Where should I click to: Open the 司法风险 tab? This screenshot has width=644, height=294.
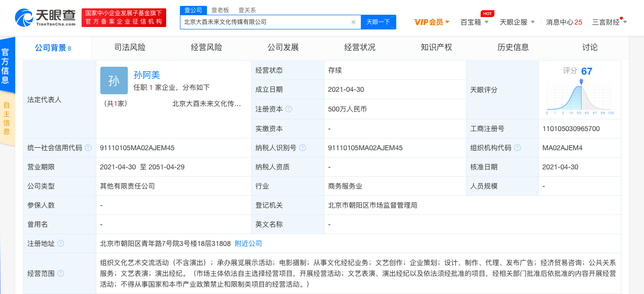click(130, 48)
